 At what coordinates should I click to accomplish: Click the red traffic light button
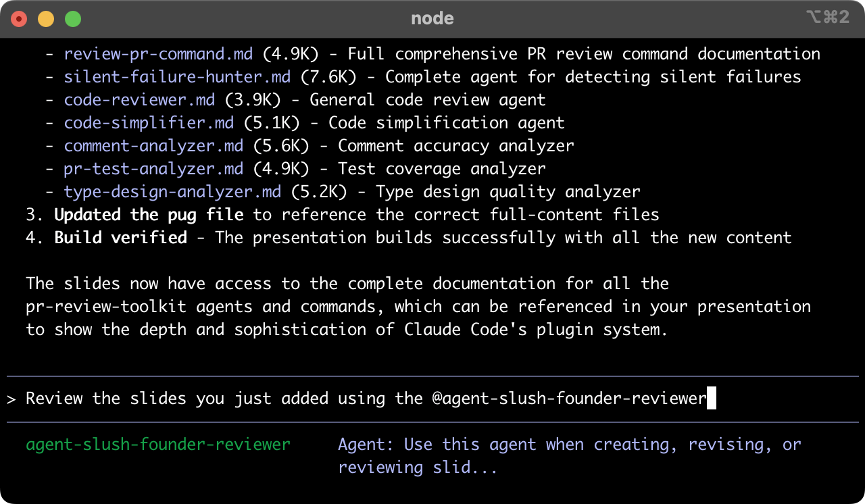click(x=19, y=18)
